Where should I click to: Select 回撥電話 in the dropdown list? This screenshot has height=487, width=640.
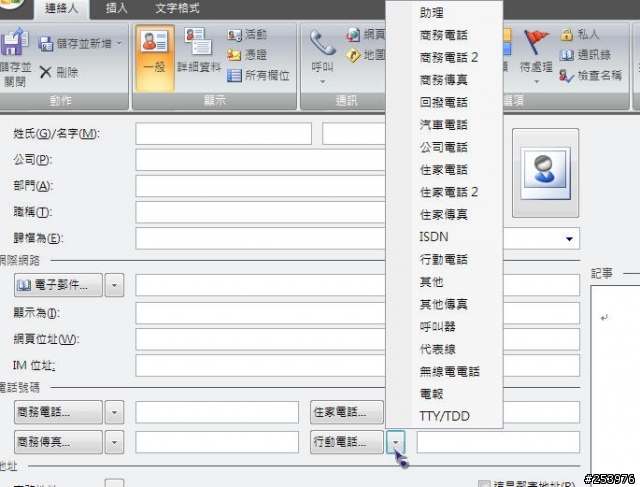[x=444, y=102]
